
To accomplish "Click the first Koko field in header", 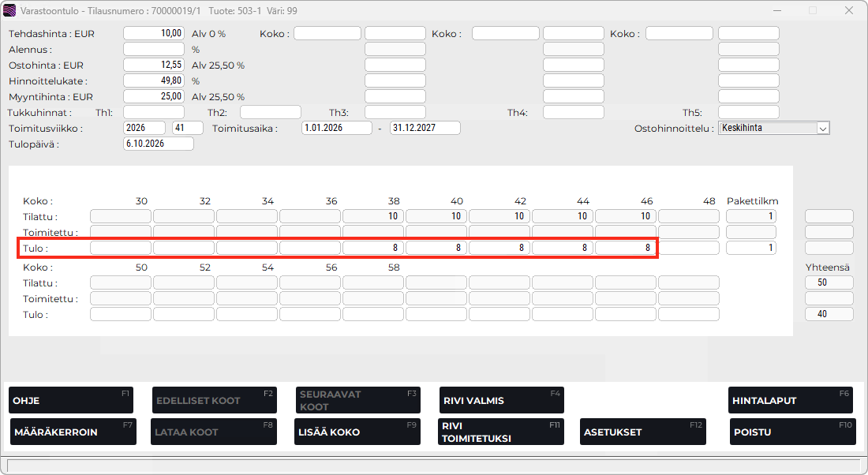I will (327, 33).
